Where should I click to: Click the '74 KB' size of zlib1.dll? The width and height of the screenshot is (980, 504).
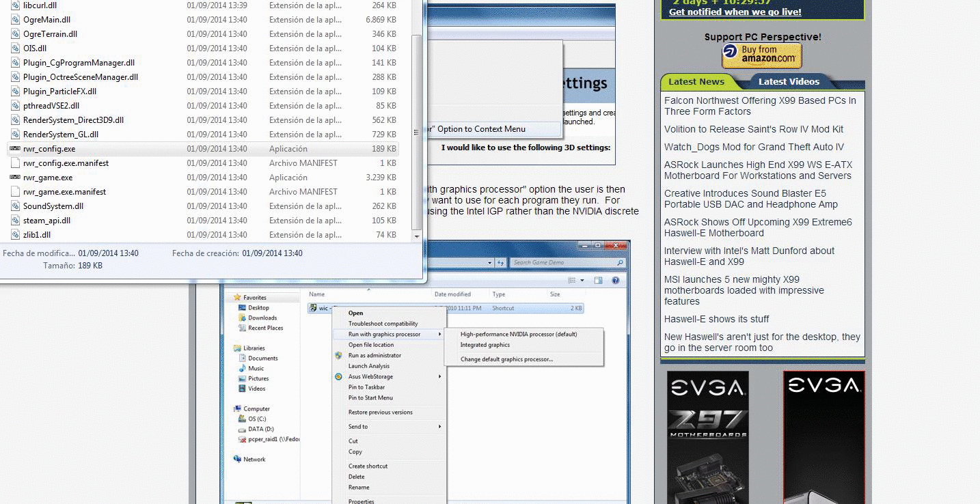[385, 235]
